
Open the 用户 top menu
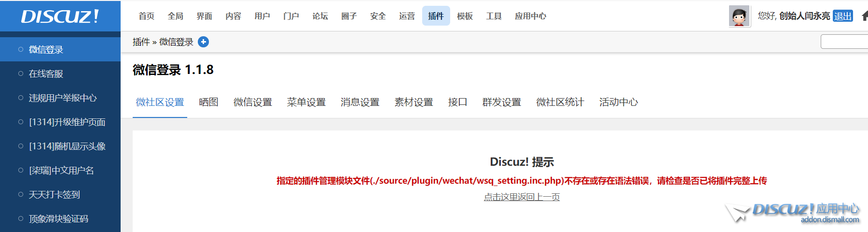pyautogui.click(x=262, y=16)
